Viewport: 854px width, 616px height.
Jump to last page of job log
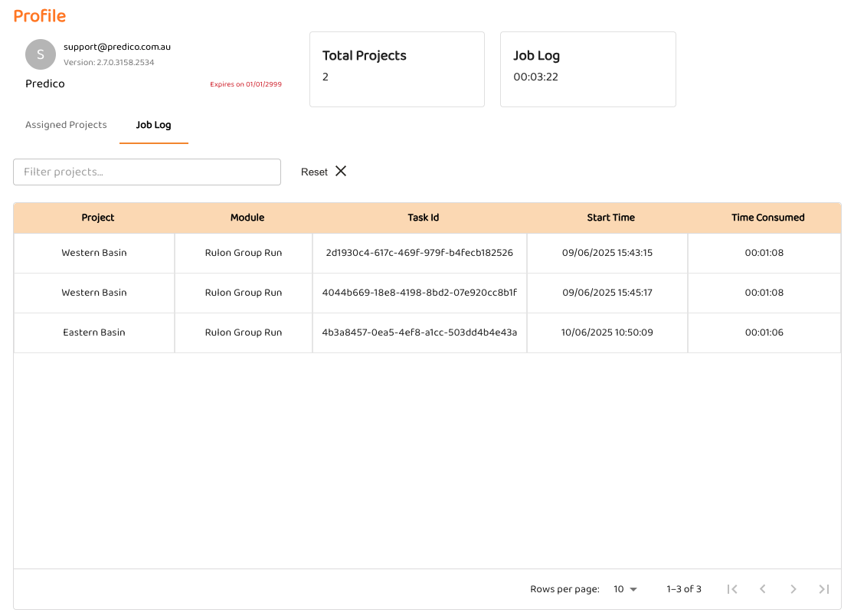click(x=824, y=589)
